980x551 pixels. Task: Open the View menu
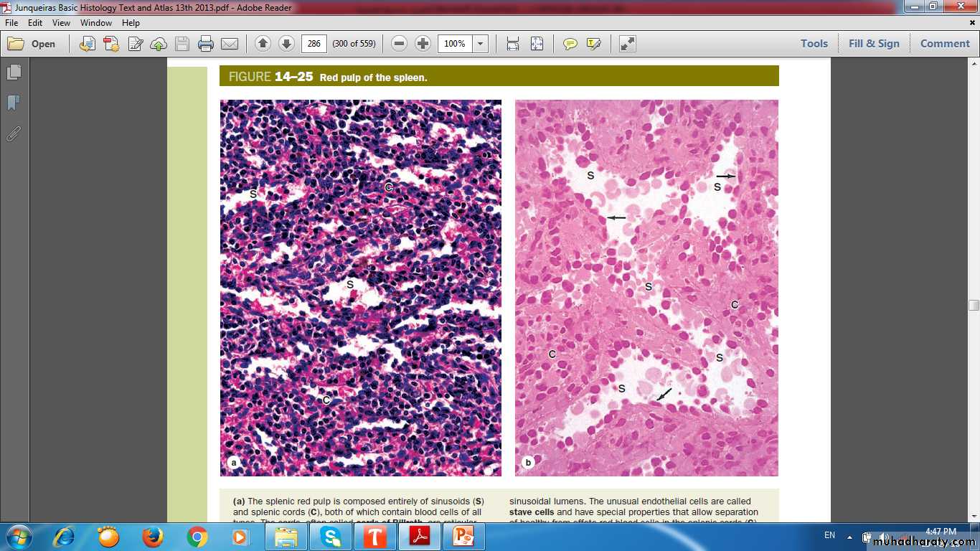click(x=61, y=23)
